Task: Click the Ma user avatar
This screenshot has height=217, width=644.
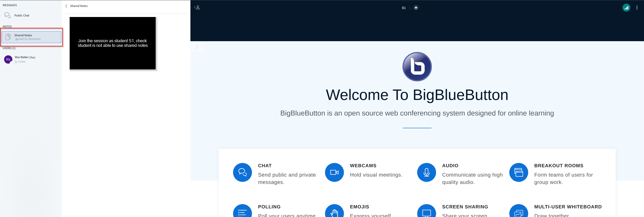Action: [8, 59]
